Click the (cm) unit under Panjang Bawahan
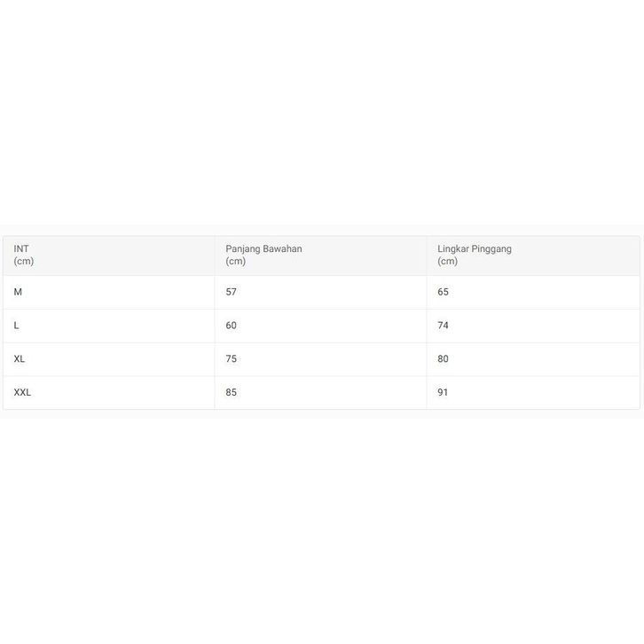This screenshot has width=644, height=644. tap(236, 261)
